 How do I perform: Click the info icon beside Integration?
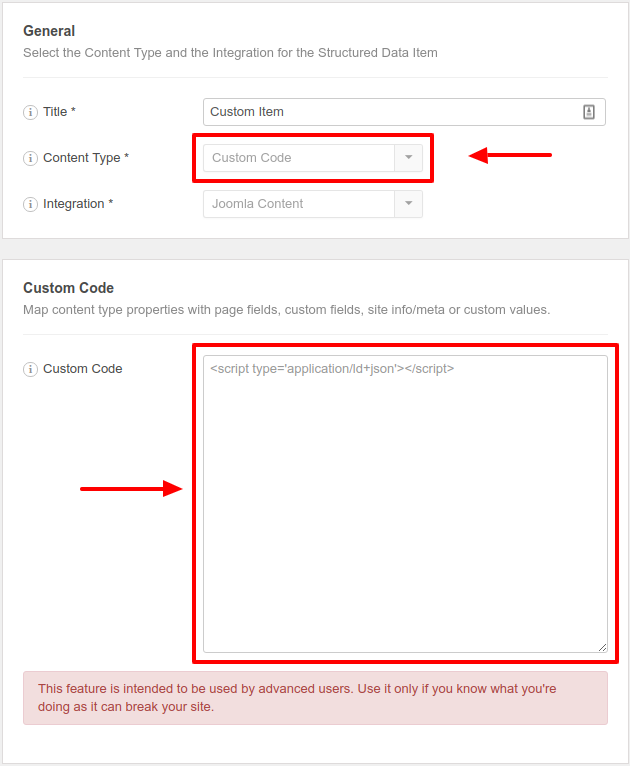click(x=30, y=204)
